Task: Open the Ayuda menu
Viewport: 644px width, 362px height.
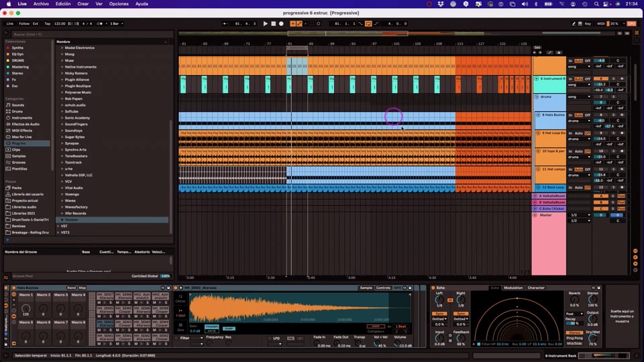Action: coord(142,4)
